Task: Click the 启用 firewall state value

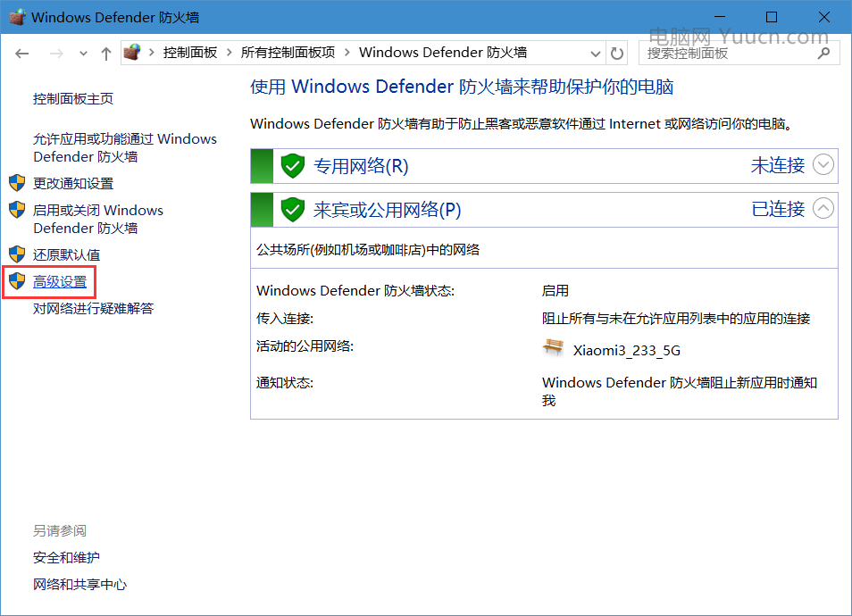Action: [x=555, y=291]
